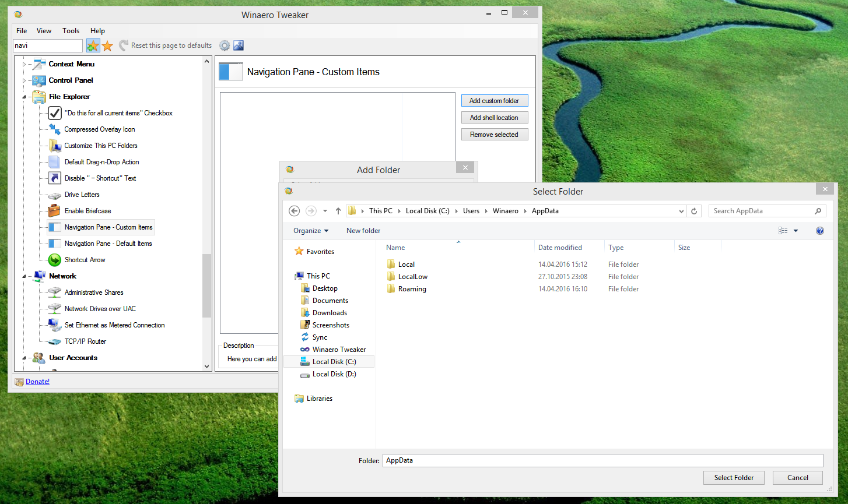
Task: Click the Add custom folder button
Action: (495, 100)
